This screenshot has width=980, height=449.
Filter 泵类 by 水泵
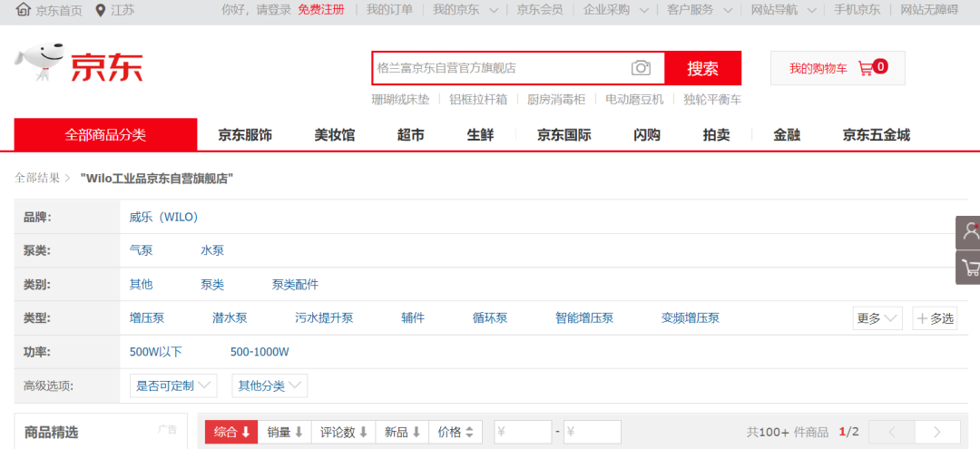(212, 251)
